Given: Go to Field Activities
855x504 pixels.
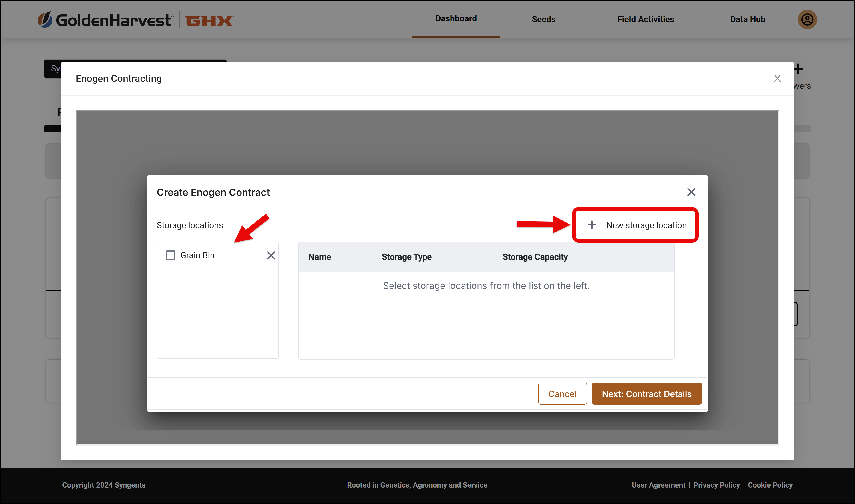Looking at the screenshot, I should point(645,19).
